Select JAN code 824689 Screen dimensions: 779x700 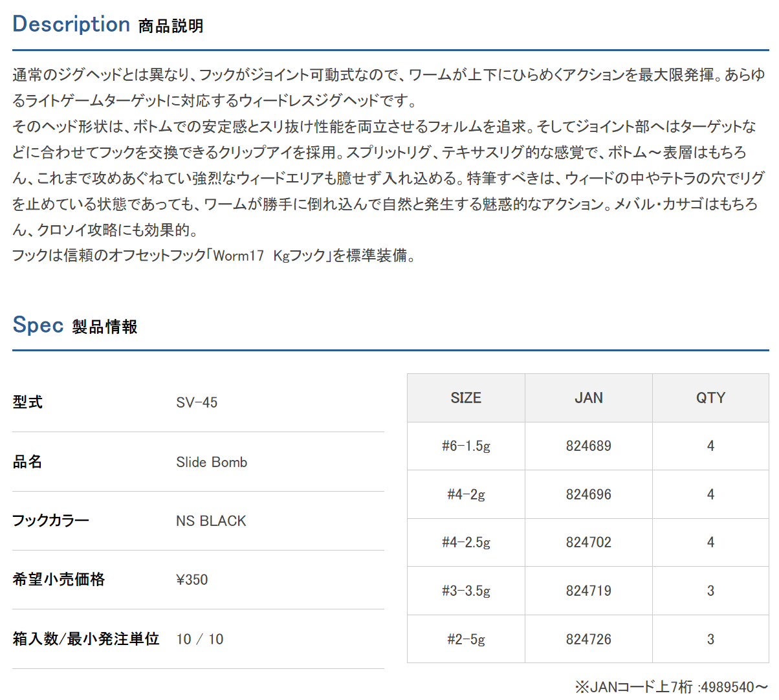pyautogui.click(x=589, y=446)
